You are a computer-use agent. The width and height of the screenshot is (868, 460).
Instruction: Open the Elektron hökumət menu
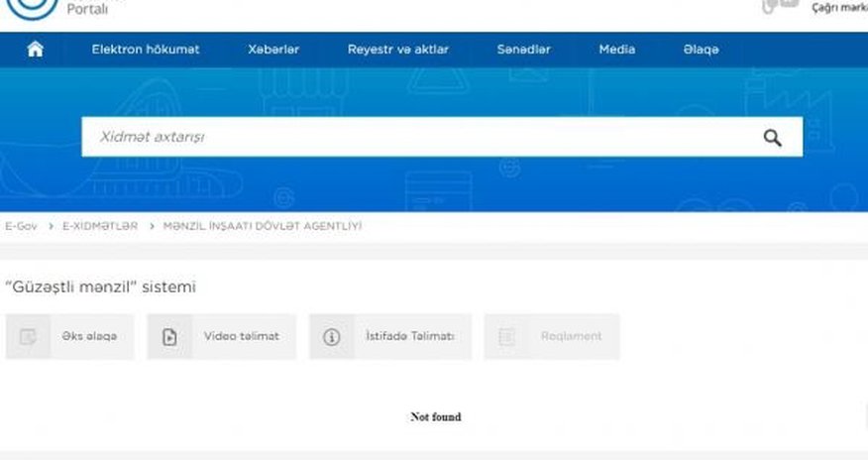click(x=146, y=50)
